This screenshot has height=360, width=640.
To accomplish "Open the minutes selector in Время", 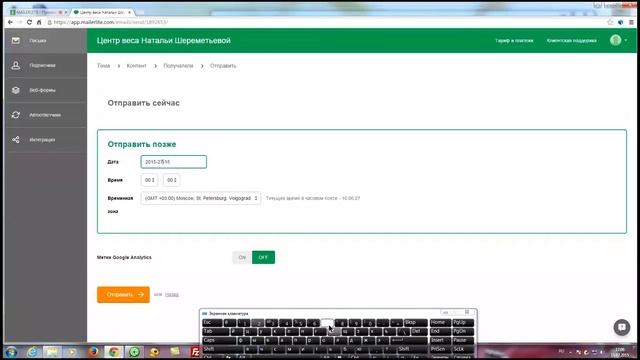I will [x=171, y=180].
